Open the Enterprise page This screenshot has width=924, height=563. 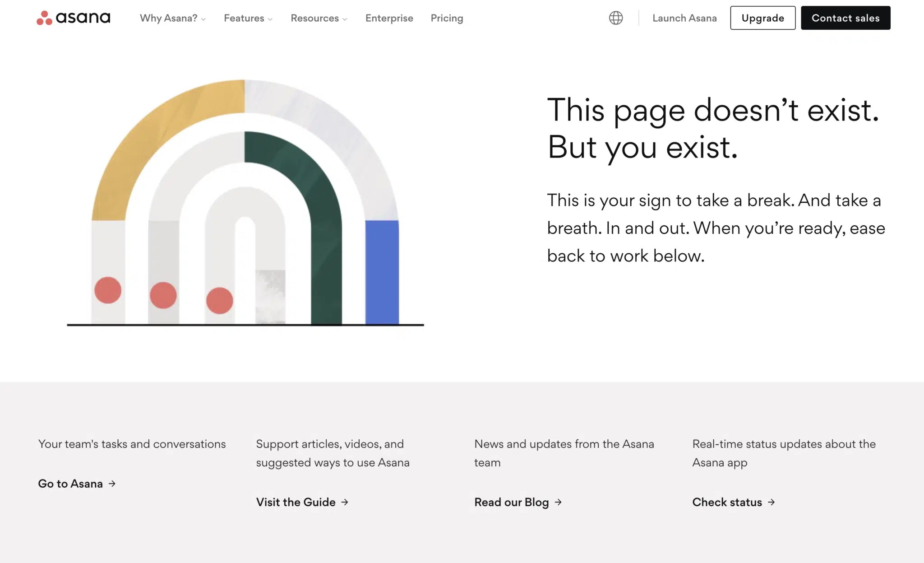389,18
